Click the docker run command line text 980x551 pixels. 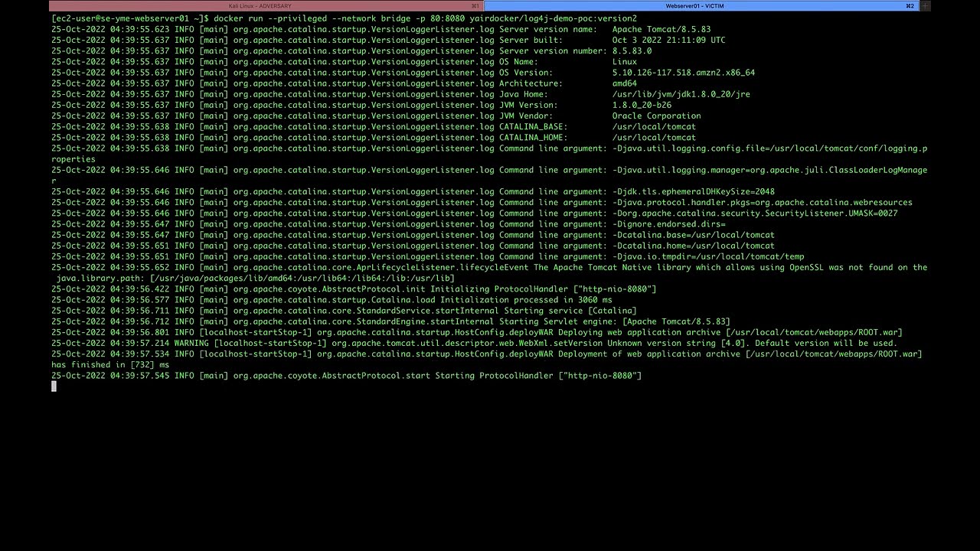coord(425,18)
